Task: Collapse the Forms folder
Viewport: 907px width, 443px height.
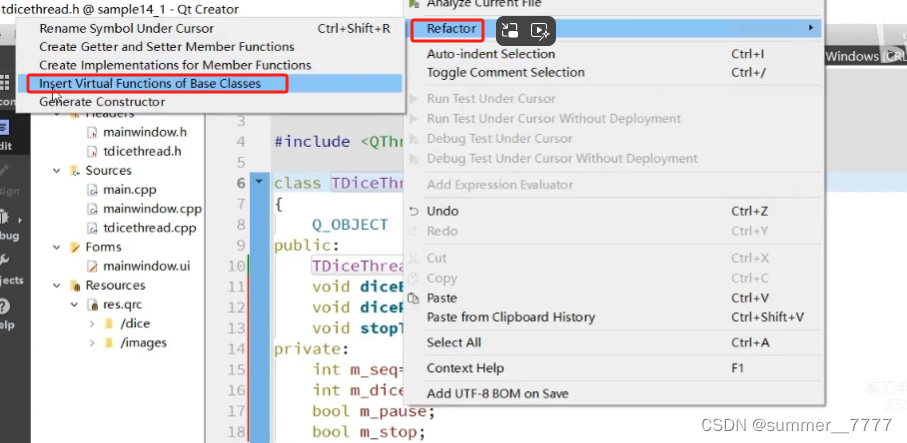Action: click(57, 247)
